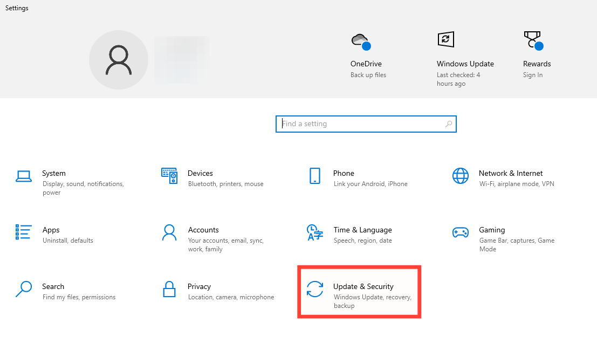This screenshot has width=597, height=364.
Task: Click the Phone category icon
Action: point(315,176)
